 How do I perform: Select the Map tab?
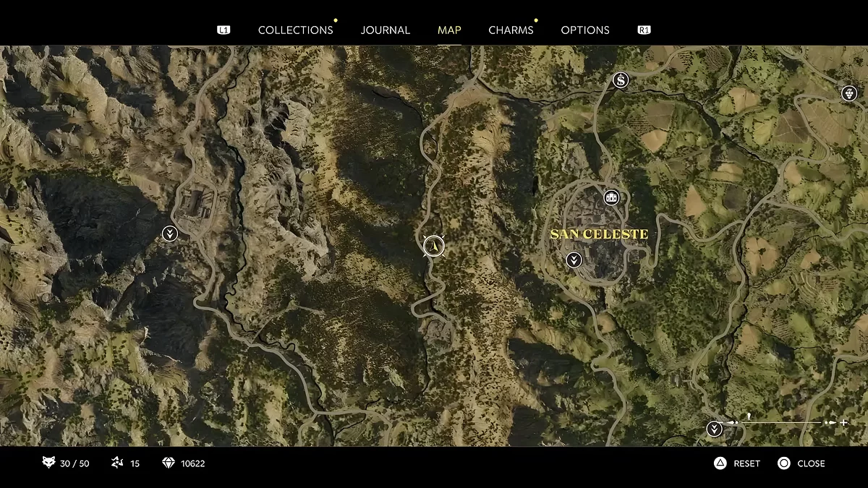(449, 30)
